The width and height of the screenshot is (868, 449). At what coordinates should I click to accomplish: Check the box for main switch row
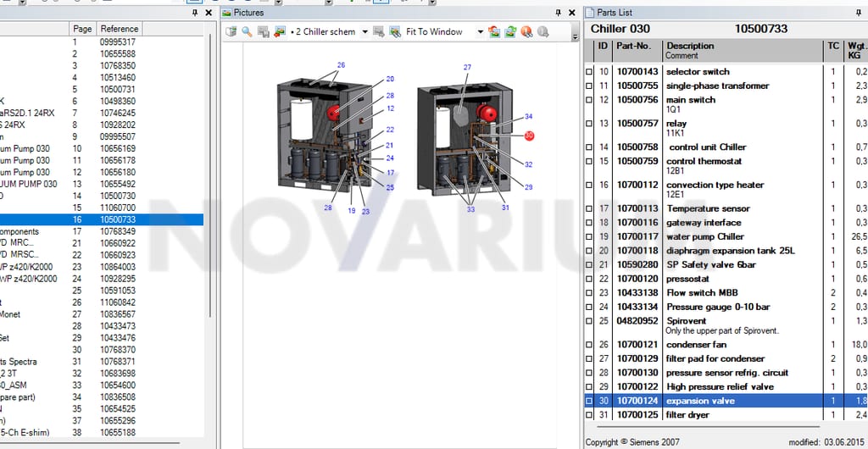[589, 100]
